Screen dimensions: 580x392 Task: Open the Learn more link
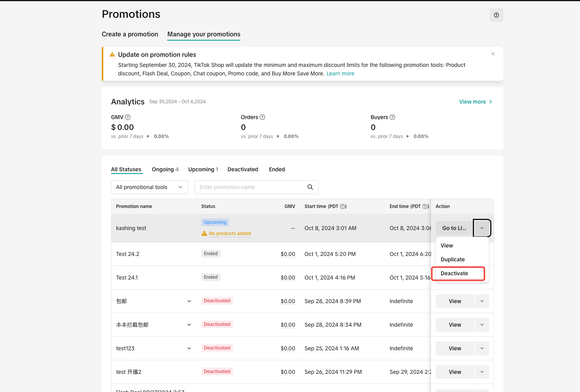[340, 73]
